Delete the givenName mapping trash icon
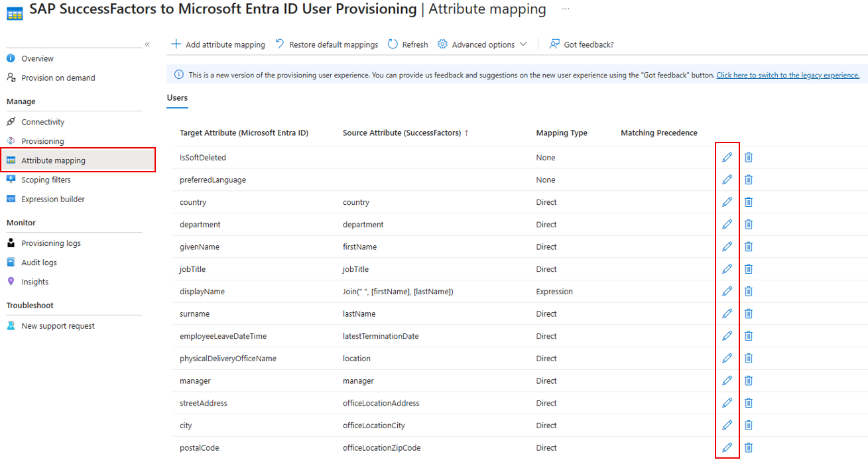 pos(749,247)
